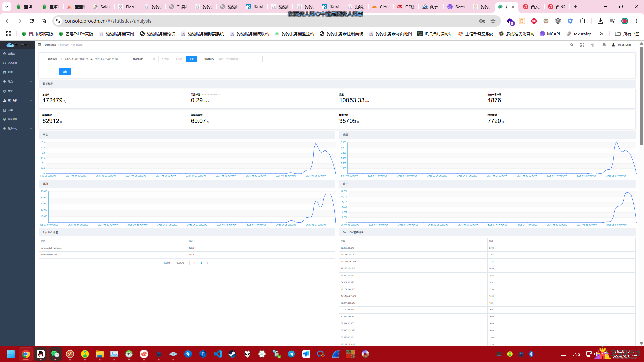Open 豹豹服务器论坛 bookmark
Screen dimensions: 644x362
coord(158,34)
